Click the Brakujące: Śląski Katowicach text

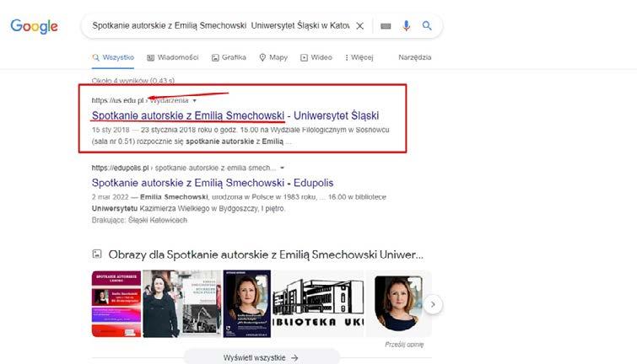click(139, 220)
